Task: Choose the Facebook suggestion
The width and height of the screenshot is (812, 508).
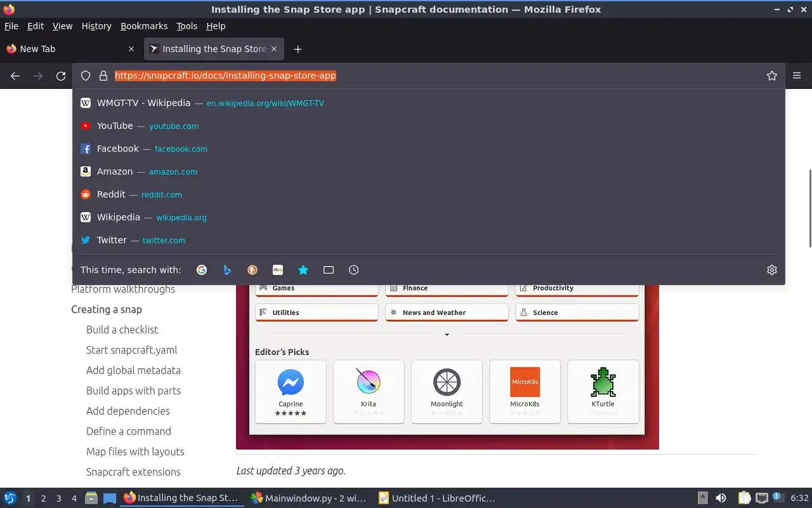Action: point(429,149)
